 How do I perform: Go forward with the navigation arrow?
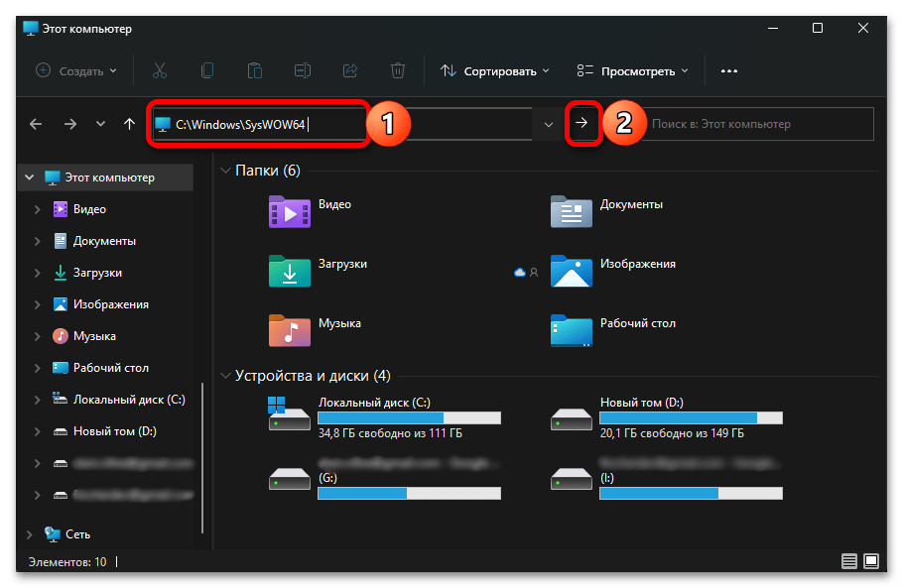(70, 124)
